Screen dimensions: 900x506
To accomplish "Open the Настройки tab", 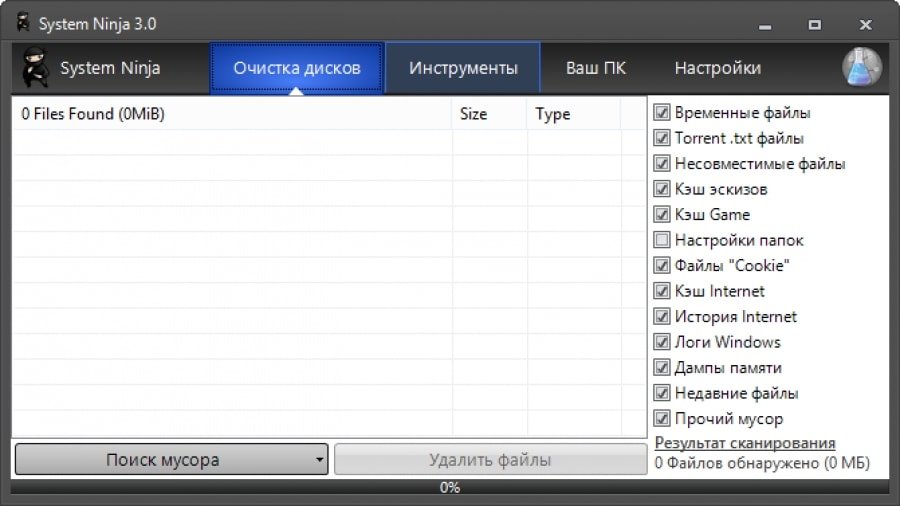I will (717, 68).
